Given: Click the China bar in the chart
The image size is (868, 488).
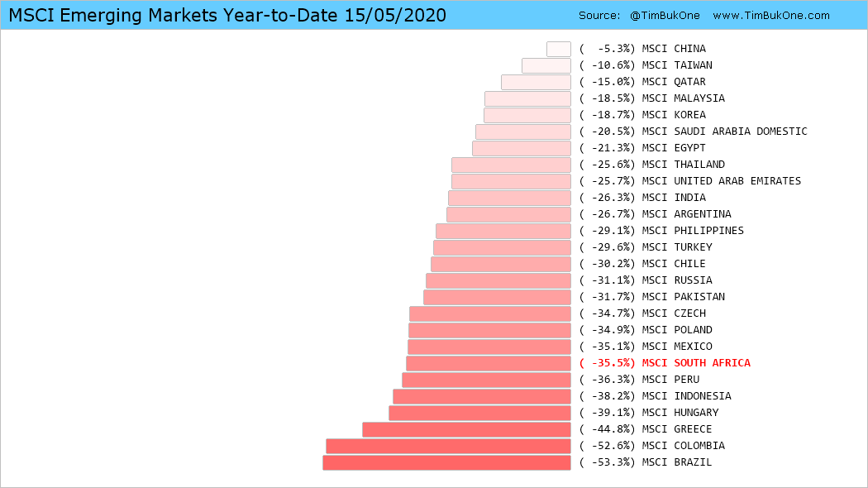Looking at the screenshot, I should [559, 49].
